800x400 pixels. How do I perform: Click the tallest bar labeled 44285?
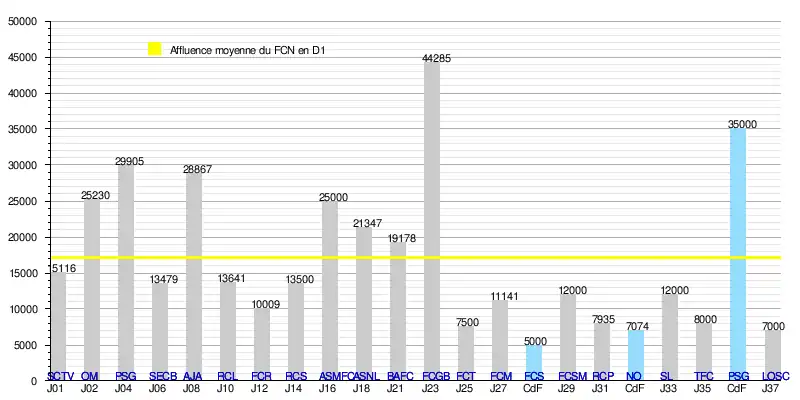[432, 200]
